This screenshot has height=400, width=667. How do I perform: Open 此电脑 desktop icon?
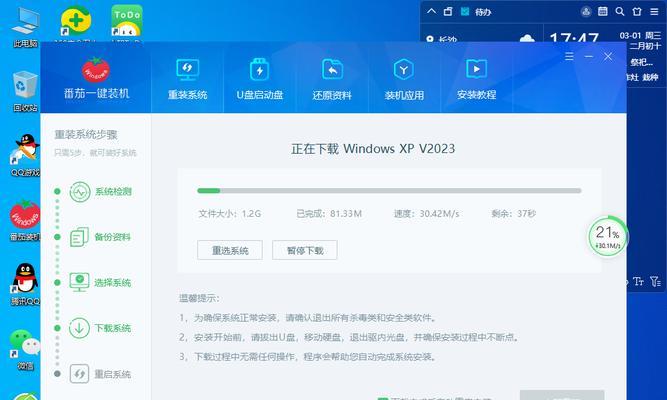(x=25, y=26)
